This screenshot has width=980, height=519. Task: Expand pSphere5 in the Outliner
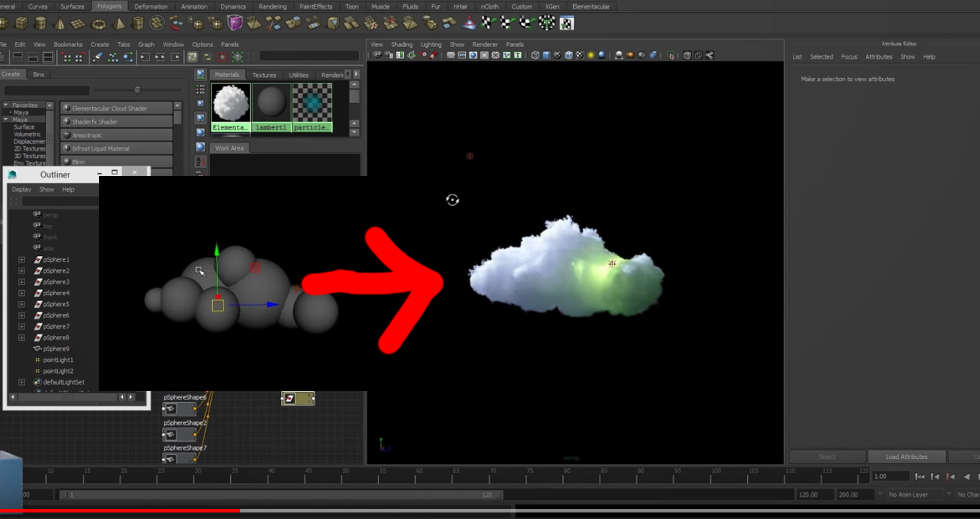[22, 304]
